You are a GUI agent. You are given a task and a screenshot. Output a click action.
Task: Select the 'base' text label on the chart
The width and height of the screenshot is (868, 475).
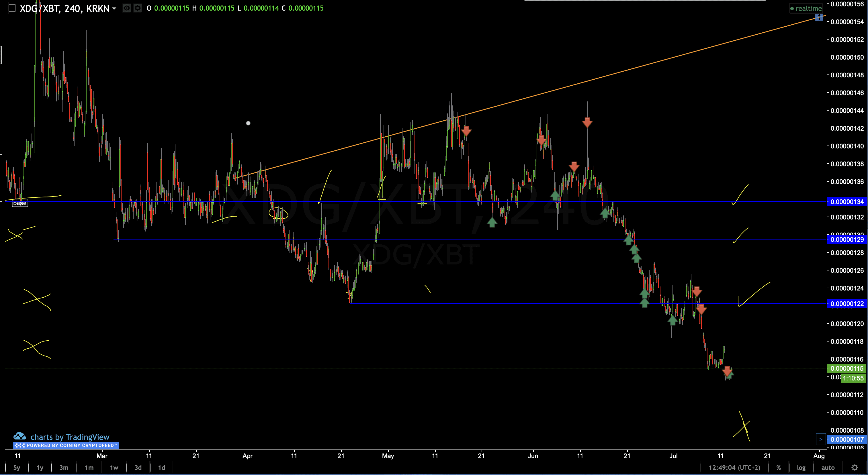pos(19,203)
